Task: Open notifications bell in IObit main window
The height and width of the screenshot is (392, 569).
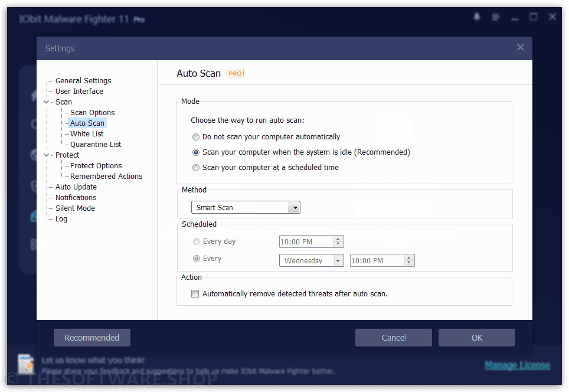Action: tap(477, 17)
